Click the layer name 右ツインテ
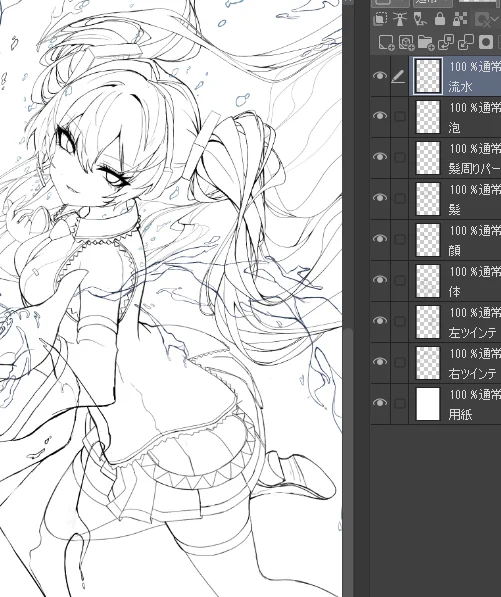 tap(472, 374)
